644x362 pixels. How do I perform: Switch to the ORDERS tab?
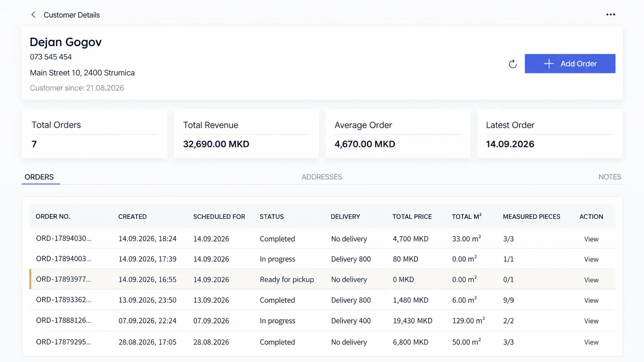click(39, 177)
